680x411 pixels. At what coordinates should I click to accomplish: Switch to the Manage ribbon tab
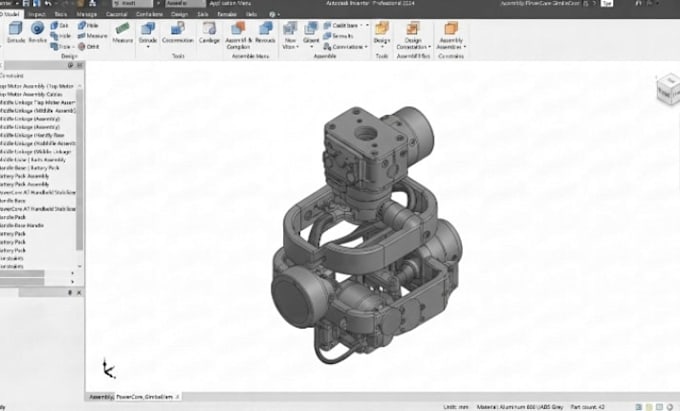click(x=86, y=14)
